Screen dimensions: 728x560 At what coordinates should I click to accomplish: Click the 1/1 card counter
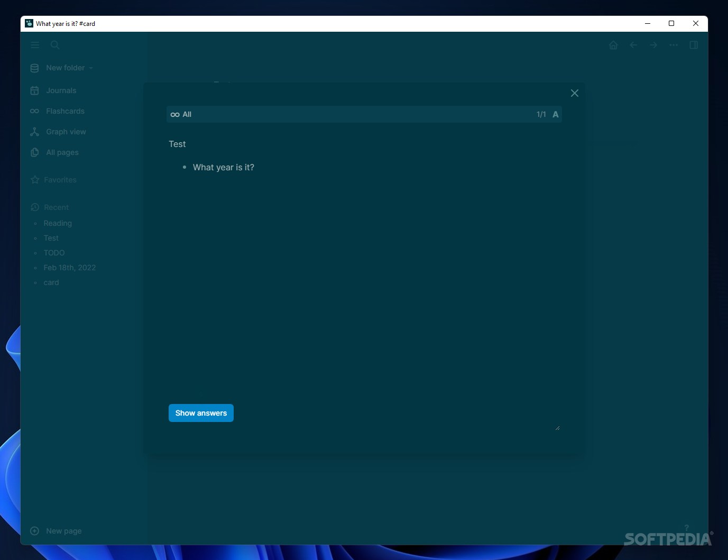pyautogui.click(x=541, y=114)
